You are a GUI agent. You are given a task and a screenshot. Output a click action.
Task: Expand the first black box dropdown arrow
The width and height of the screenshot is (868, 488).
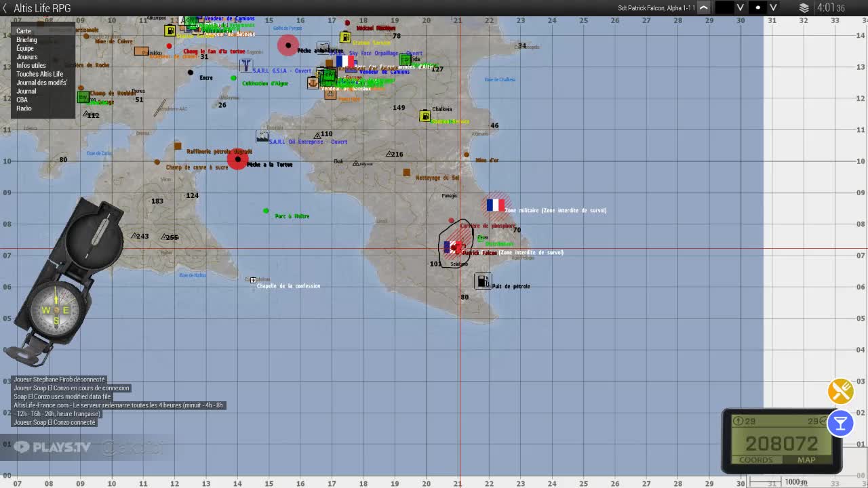[x=741, y=8]
